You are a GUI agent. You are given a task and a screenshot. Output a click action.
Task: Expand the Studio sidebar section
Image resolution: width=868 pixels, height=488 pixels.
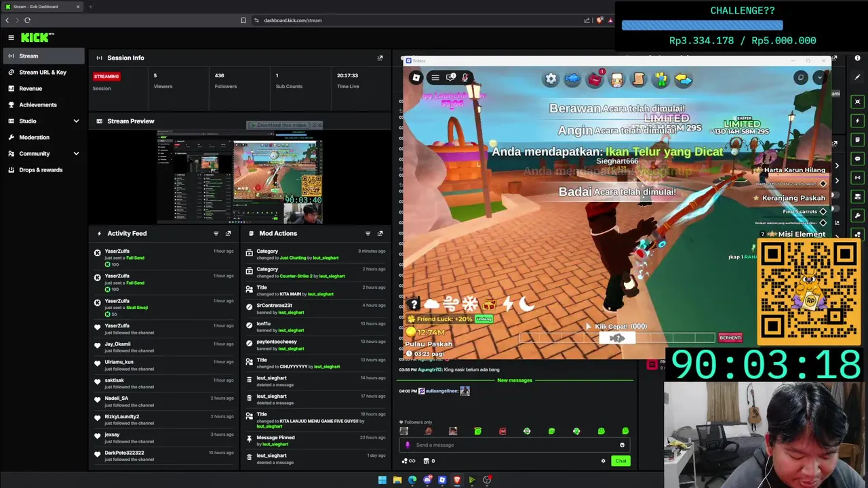coord(76,121)
